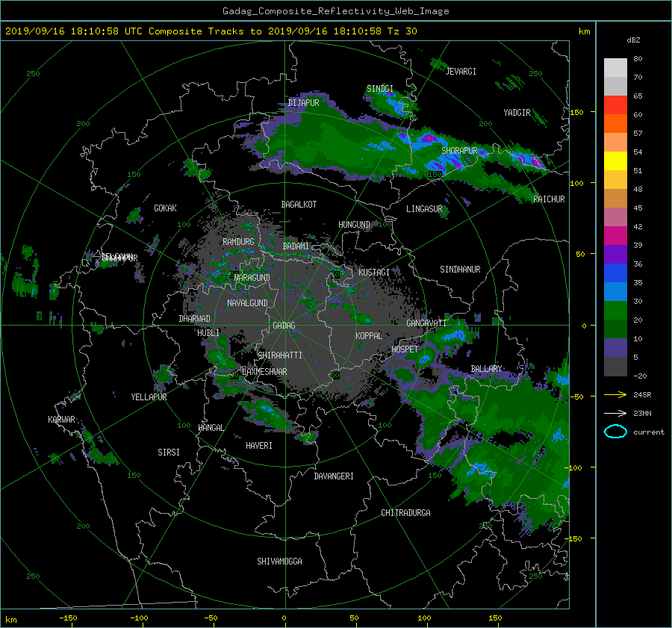Viewport: 672px width, 628px height.
Task: Click the 'GOKAK' city label
Action: [x=166, y=208]
